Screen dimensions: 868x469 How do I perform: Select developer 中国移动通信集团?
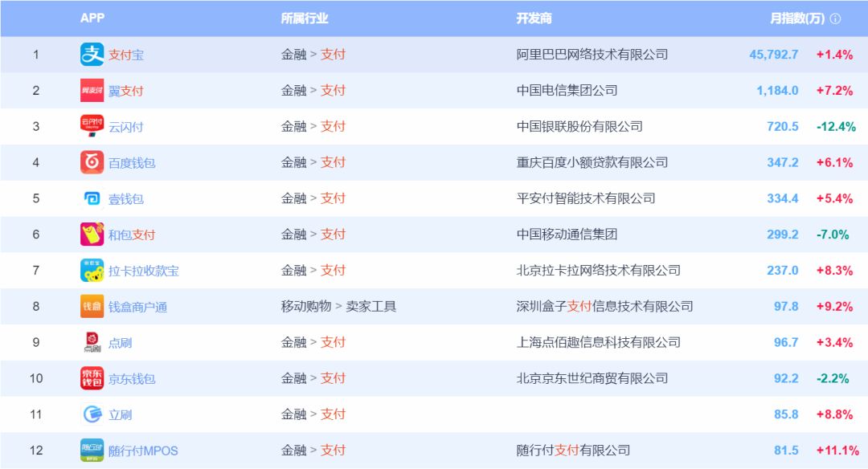click(567, 234)
